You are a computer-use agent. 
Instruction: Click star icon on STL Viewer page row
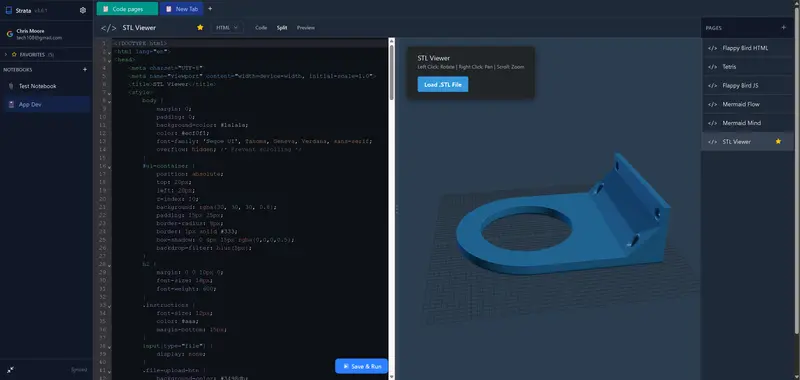click(x=778, y=141)
